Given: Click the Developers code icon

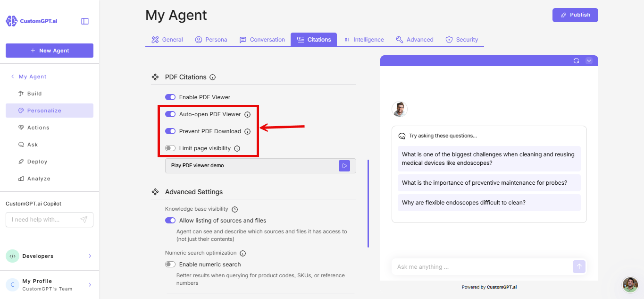Looking at the screenshot, I should point(12,256).
